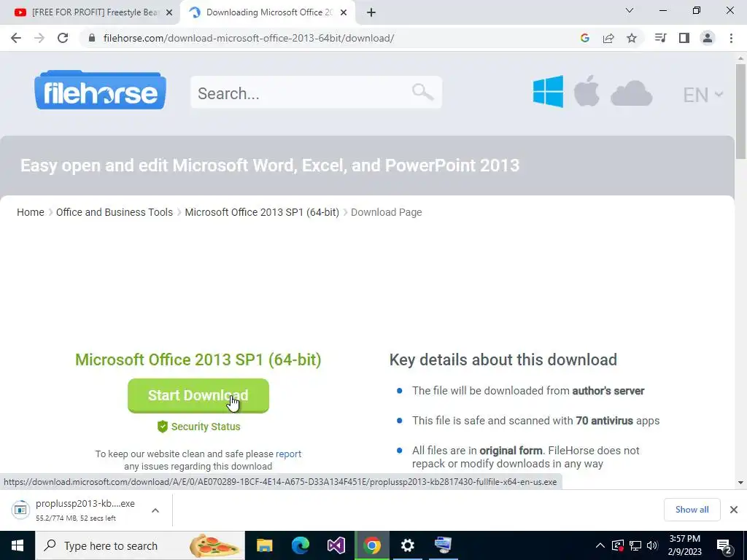Screen dimensions: 747x560
Task: Click Security Status text link
Action: tap(206, 427)
